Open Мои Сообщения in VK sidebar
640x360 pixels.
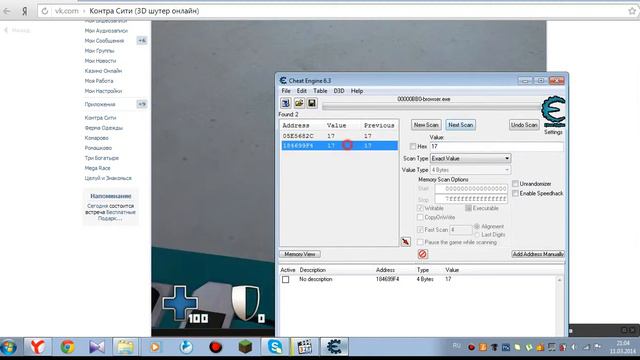click(x=104, y=41)
